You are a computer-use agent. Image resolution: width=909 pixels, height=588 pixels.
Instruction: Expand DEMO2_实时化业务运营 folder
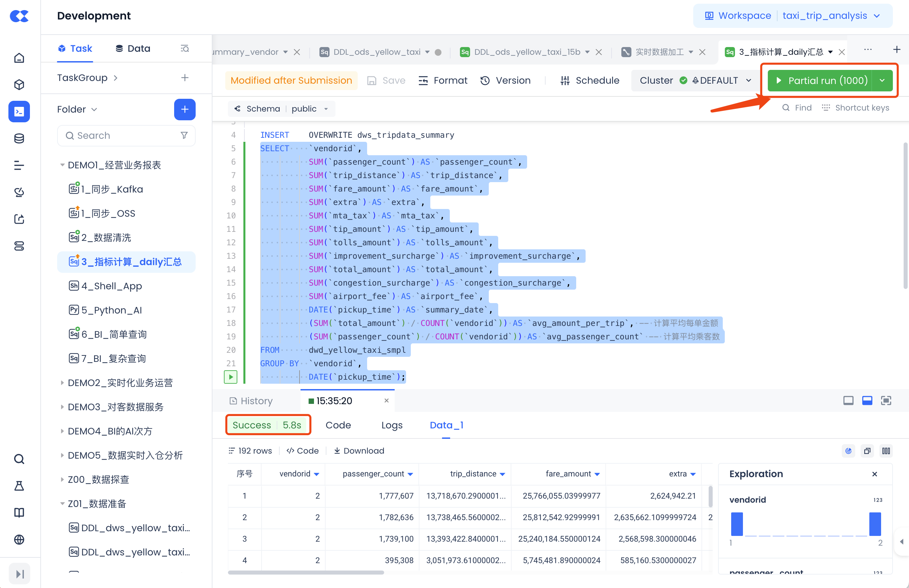pos(62,383)
